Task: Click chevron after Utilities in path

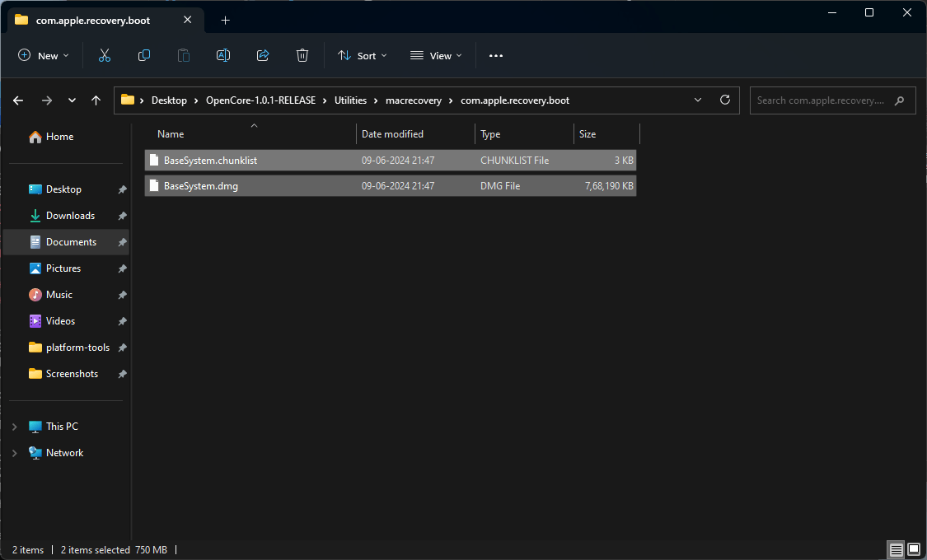Action: (x=376, y=100)
